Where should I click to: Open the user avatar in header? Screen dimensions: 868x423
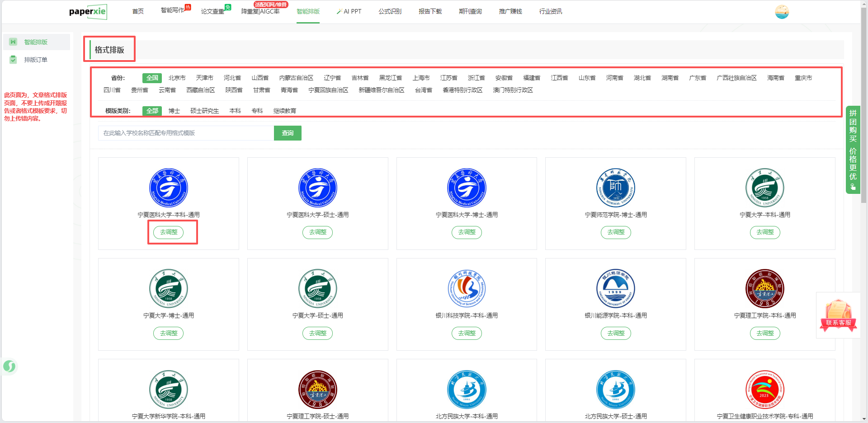coord(782,12)
